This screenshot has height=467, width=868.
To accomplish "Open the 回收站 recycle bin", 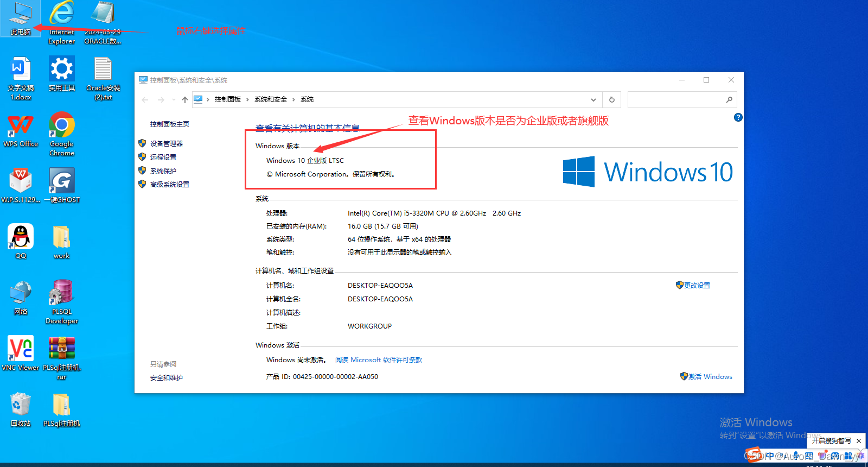I will click(x=21, y=409).
